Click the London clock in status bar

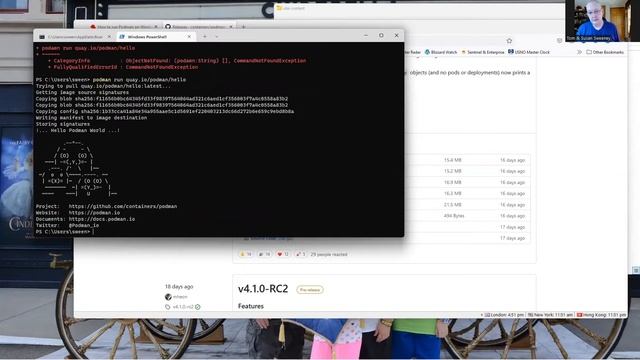pos(504,315)
